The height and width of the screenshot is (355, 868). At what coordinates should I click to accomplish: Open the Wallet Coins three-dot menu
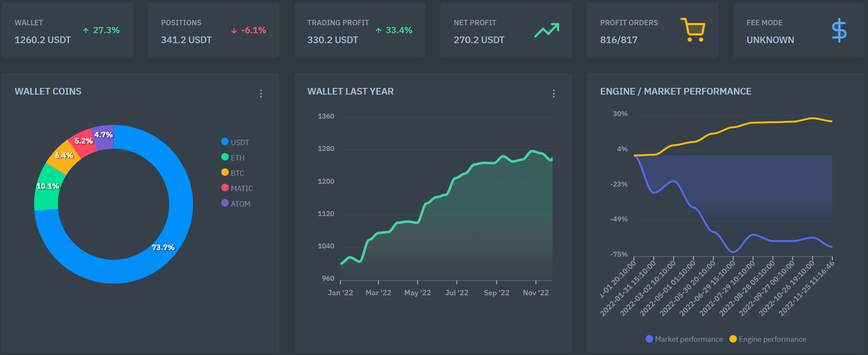[261, 93]
